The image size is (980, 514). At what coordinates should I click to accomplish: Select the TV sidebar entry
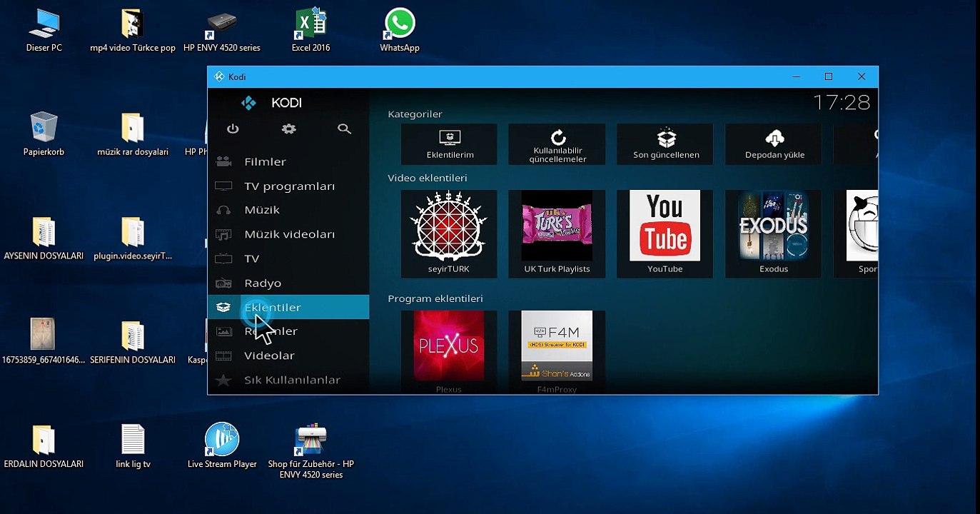pyautogui.click(x=288, y=258)
